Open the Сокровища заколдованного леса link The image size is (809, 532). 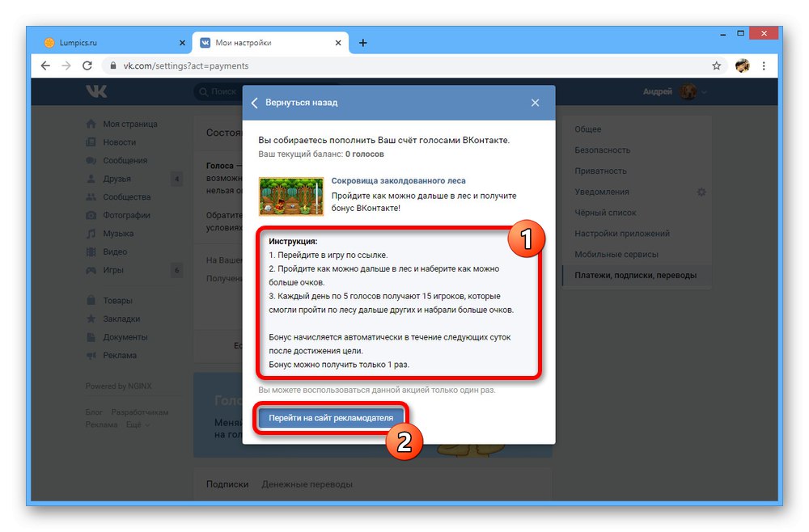tap(398, 180)
